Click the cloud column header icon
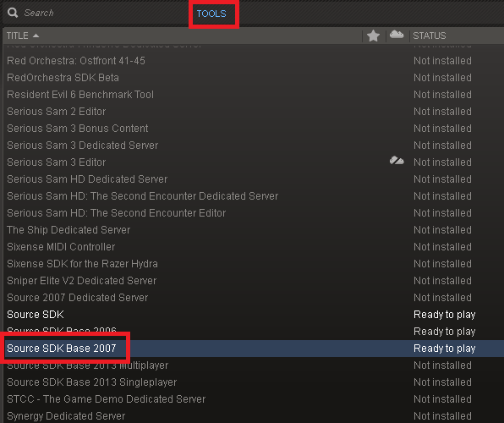Viewport: 504px width, 423px height. pos(397,35)
